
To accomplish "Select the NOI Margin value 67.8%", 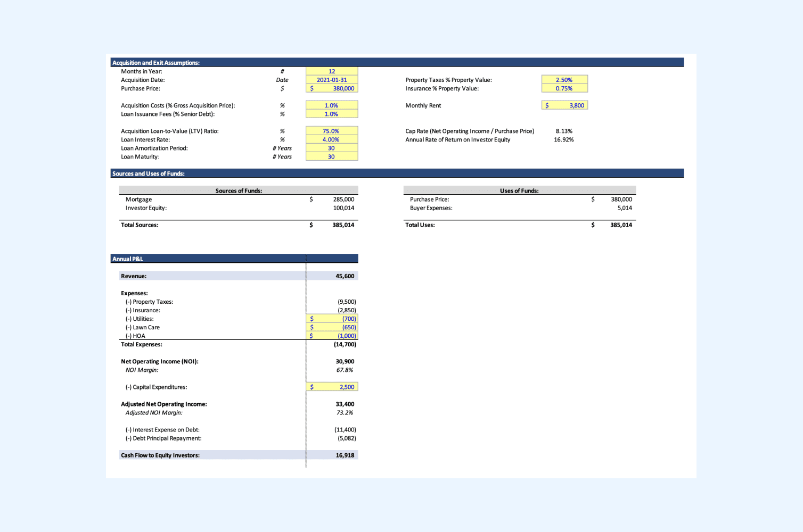I will click(x=345, y=370).
